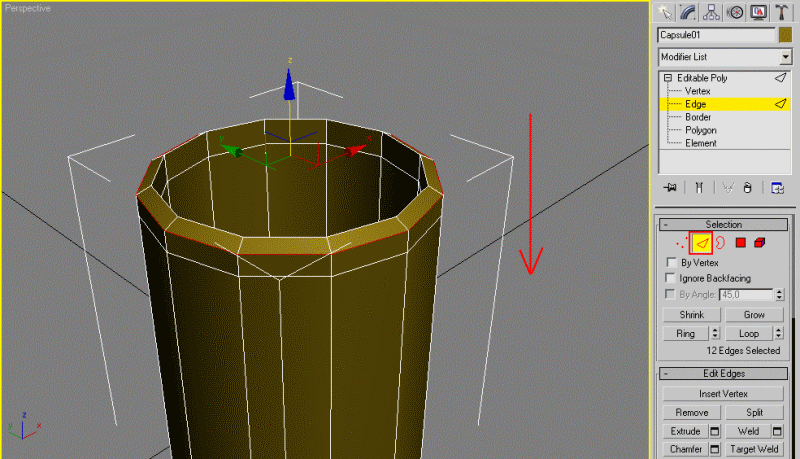Activate Edge selection icon in Selection rollout

coord(701,243)
